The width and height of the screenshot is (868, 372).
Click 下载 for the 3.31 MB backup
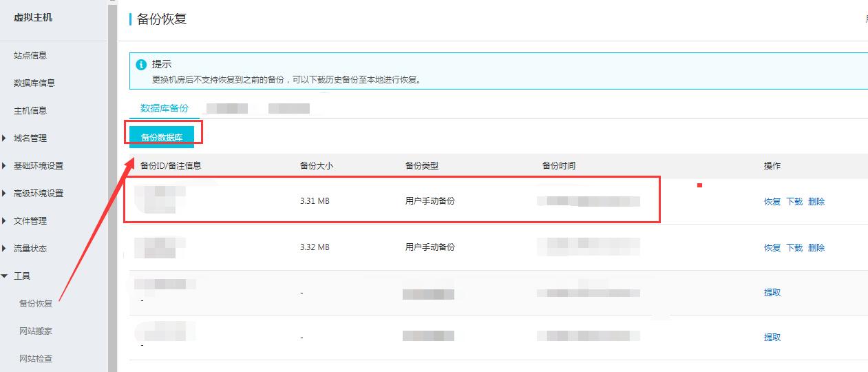coord(794,202)
